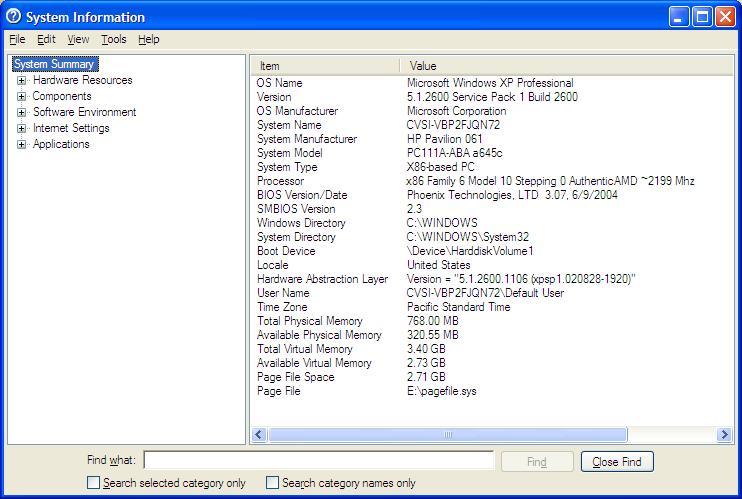Open the Tools menu
Image resolution: width=742 pixels, height=499 pixels.
coord(114,39)
